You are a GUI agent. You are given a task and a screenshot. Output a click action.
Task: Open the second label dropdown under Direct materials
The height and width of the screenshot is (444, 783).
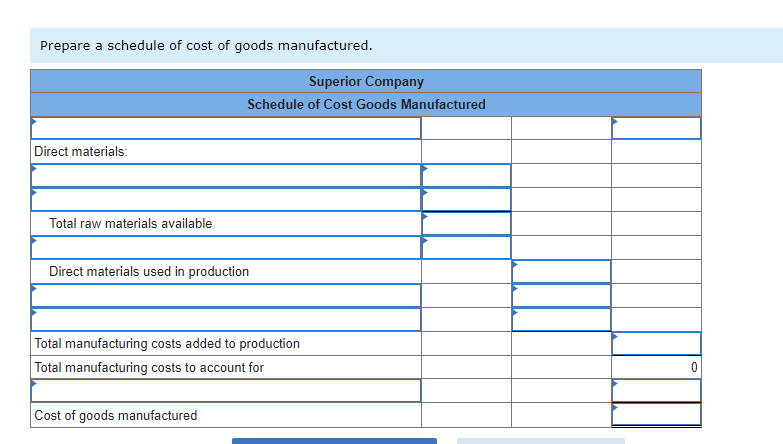(226, 199)
